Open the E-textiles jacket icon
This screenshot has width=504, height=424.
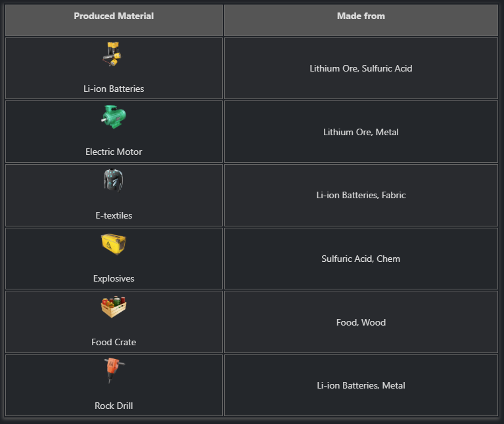coord(114,180)
